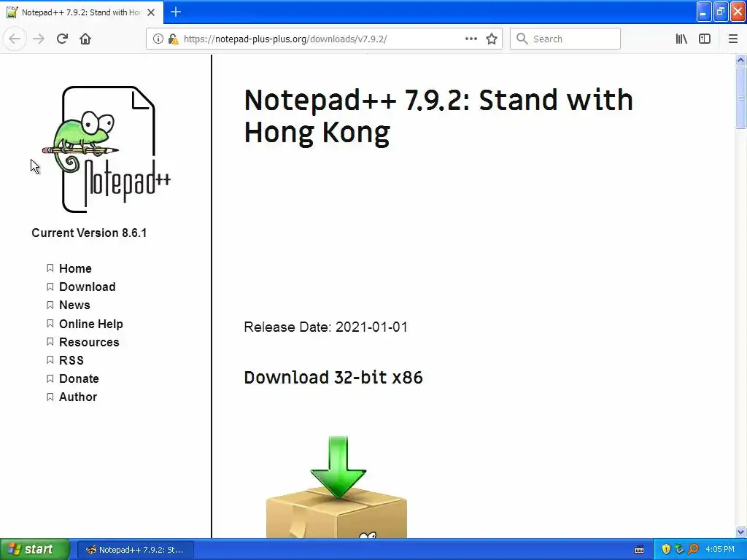The width and height of the screenshot is (747, 560).
Task: Reload the page with the refresh icon
Action: pos(62,39)
